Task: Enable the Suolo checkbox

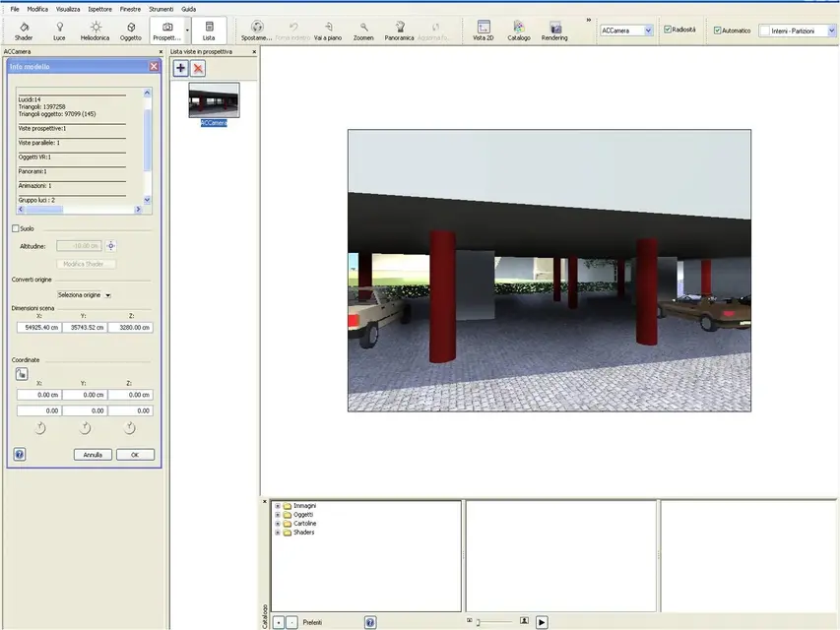Action: [x=16, y=228]
